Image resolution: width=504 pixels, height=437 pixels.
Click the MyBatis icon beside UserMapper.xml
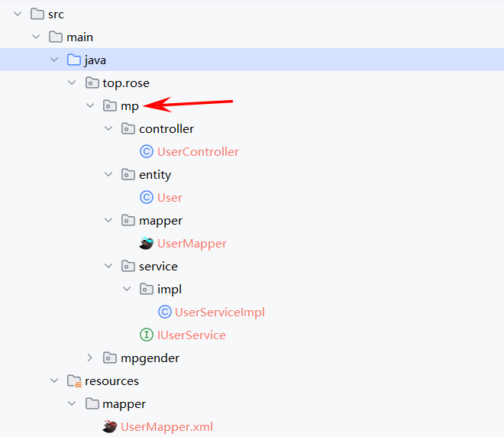point(110,426)
